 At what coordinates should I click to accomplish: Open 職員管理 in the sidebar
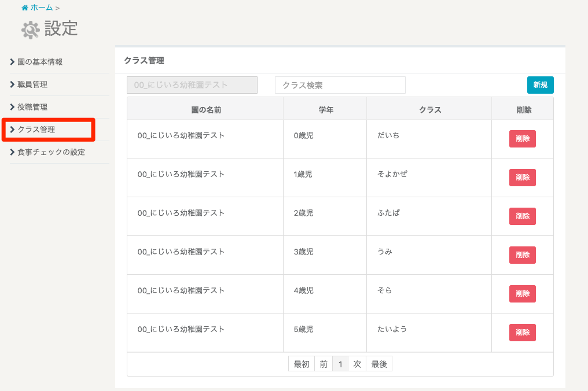pos(32,84)
